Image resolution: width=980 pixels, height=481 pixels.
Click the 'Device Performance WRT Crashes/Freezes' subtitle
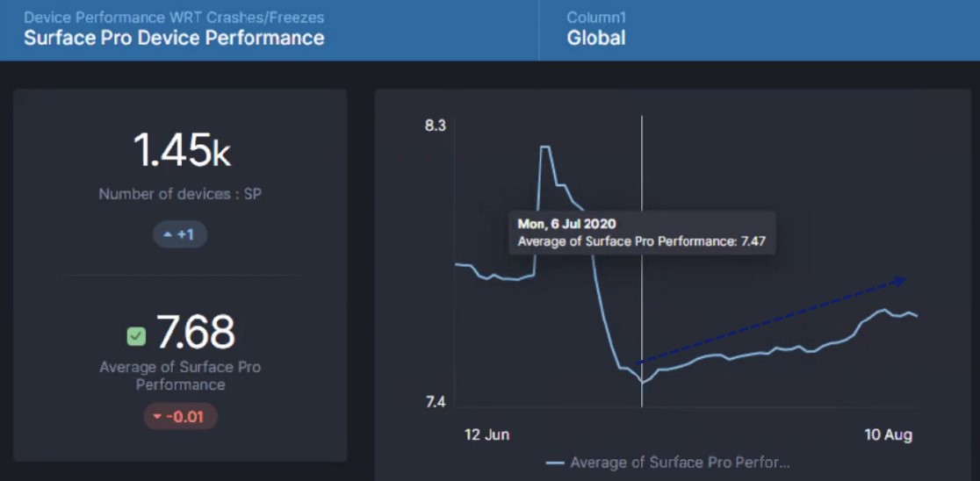click(x=174, y=18)
